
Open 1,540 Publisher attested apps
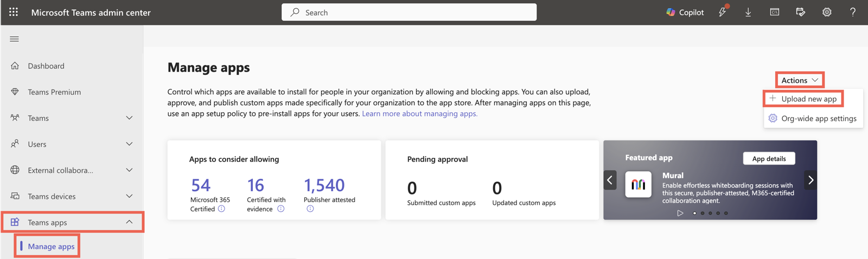(x=324, y=185)
